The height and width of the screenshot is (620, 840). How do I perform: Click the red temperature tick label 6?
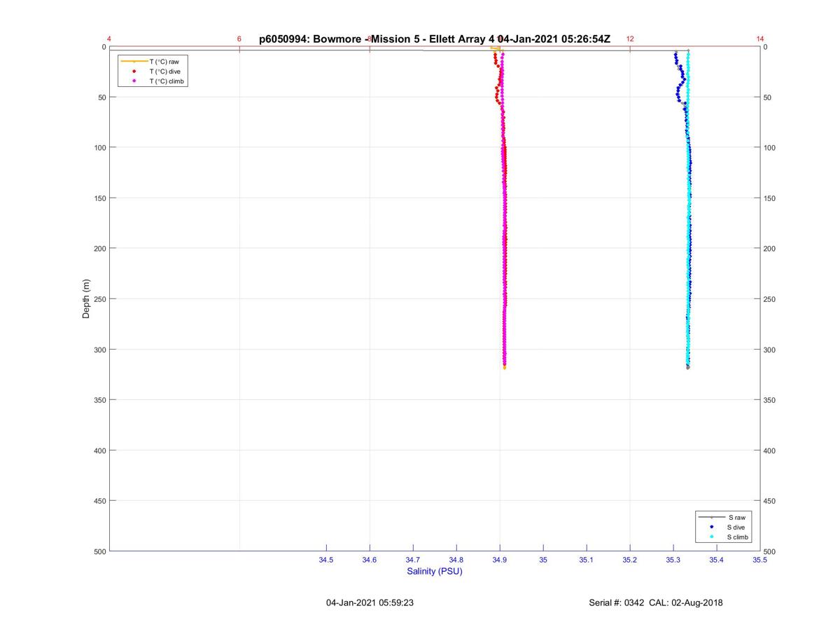(x=239, y=39)
